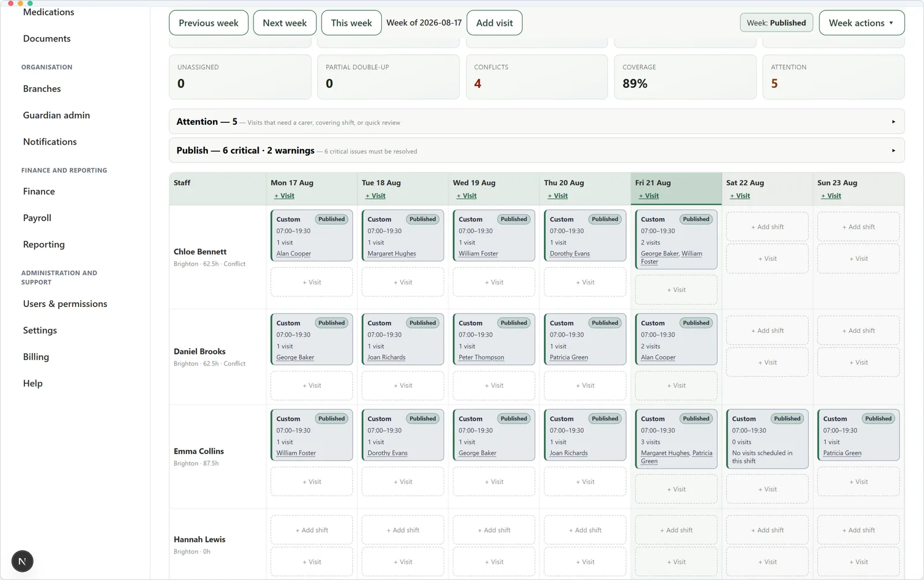The height and width of the screenshot is (580, 924).
Task: Open Reporting in the sidebar
Action: pos(44,245)
